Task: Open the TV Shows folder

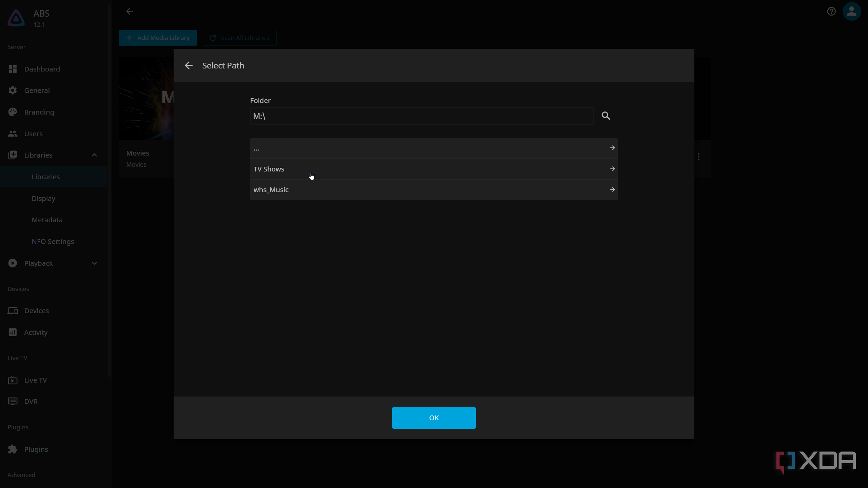Action: 434,169
